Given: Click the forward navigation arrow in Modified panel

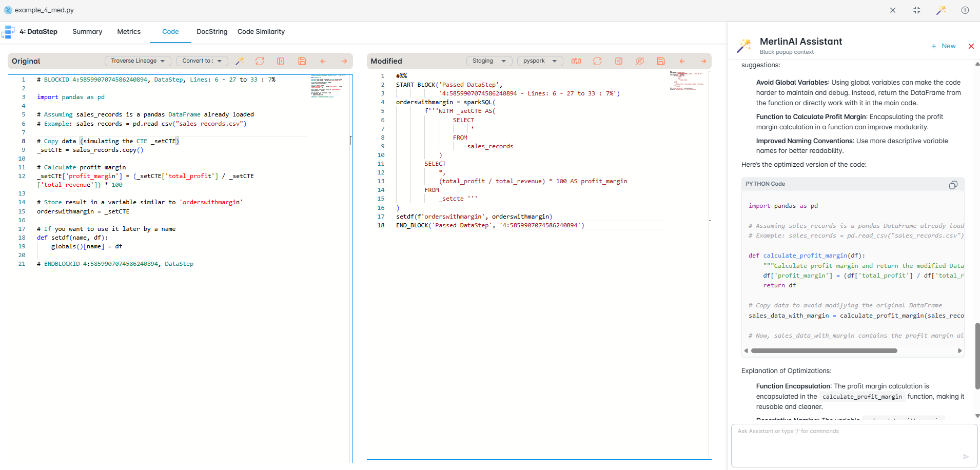Looking at the screenshot, I should tap(703, 61).
